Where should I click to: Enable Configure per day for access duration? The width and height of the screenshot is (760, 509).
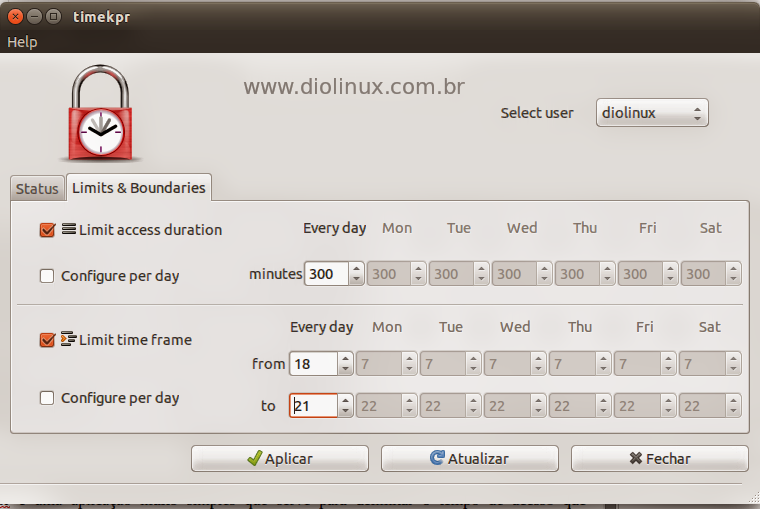point(47,276)
